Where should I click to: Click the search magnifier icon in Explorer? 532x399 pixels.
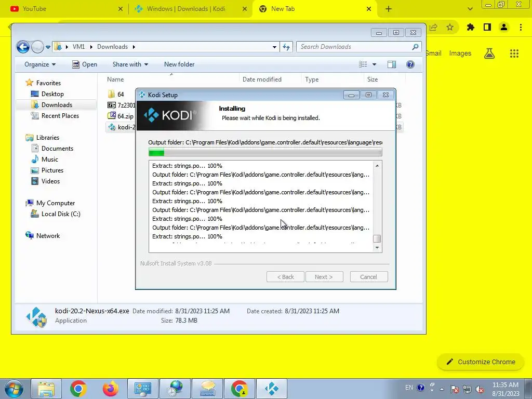pos(415,47)
